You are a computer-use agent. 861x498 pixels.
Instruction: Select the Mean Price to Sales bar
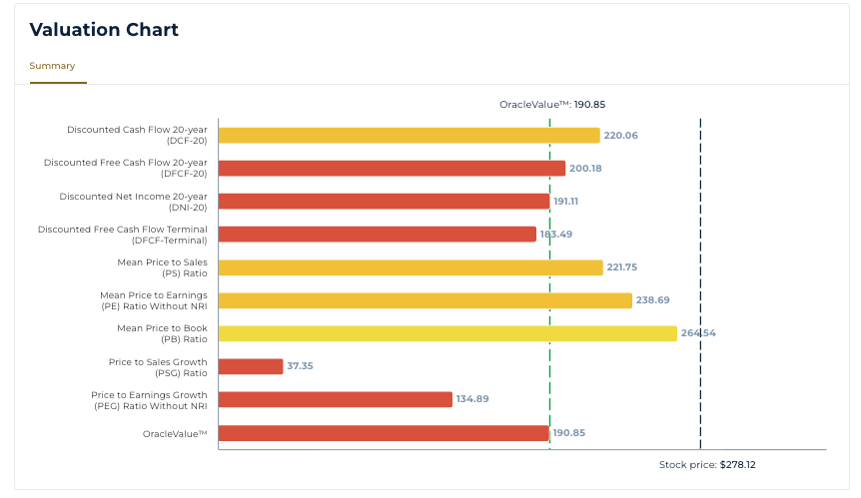pos(410,267)
